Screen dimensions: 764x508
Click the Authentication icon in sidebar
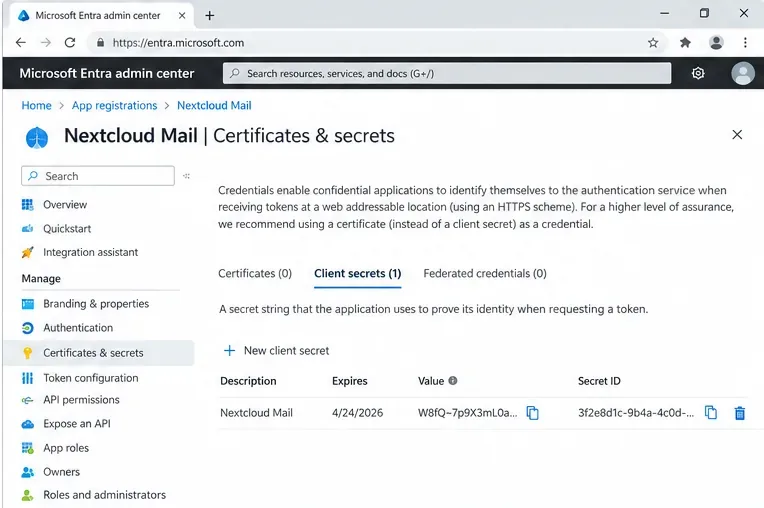28,328
